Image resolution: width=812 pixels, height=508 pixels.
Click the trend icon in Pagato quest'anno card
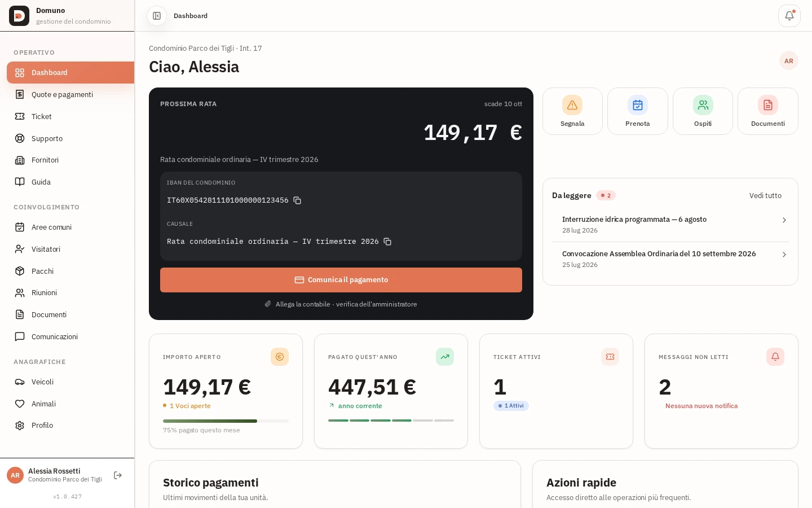click(x=445, y=357)
